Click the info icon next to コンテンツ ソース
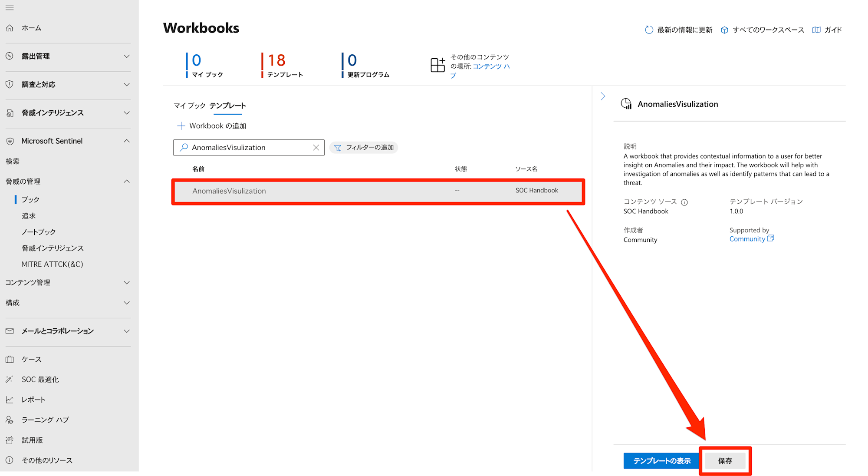868x476 pixels. (684, 202)
